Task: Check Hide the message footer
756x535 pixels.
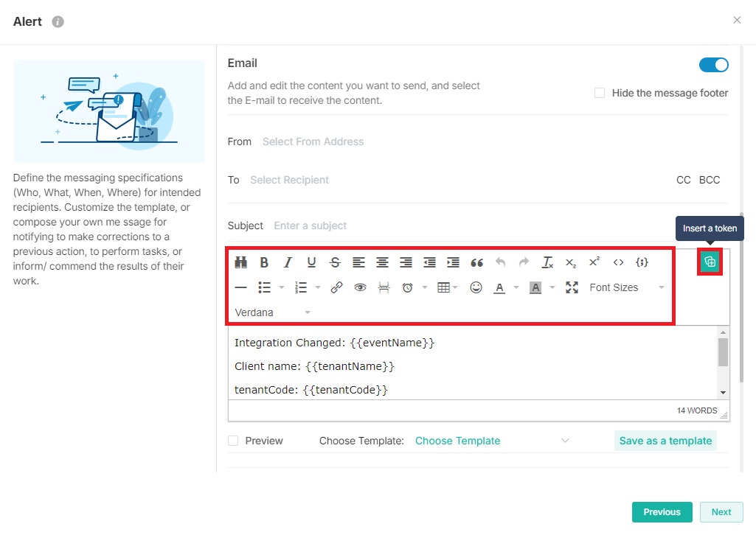Action: click(600, 93)
